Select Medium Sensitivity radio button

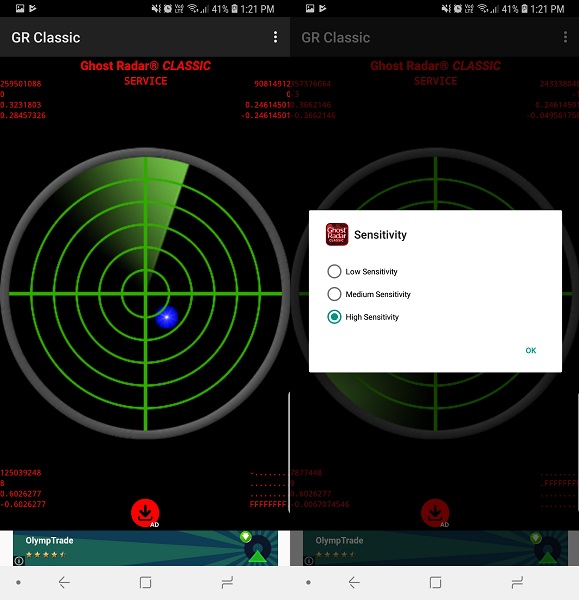pos(334,294)
